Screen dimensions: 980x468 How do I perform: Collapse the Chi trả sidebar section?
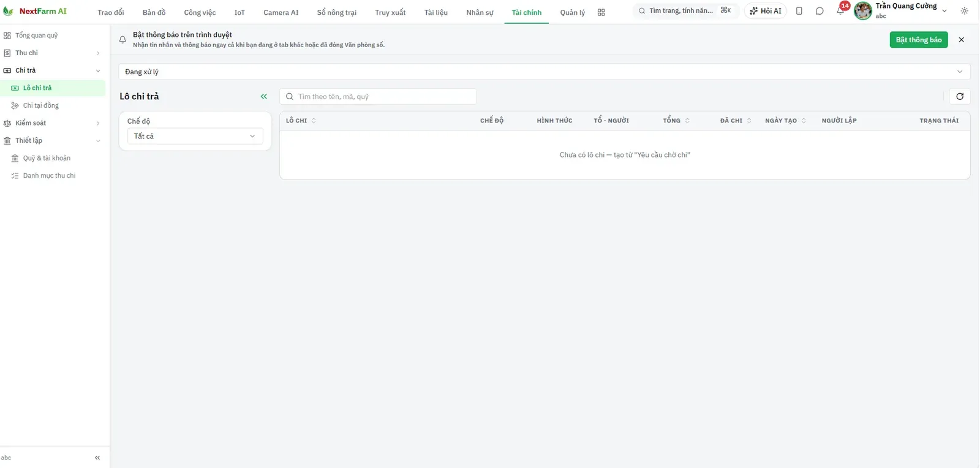click(x=53, y=70)
